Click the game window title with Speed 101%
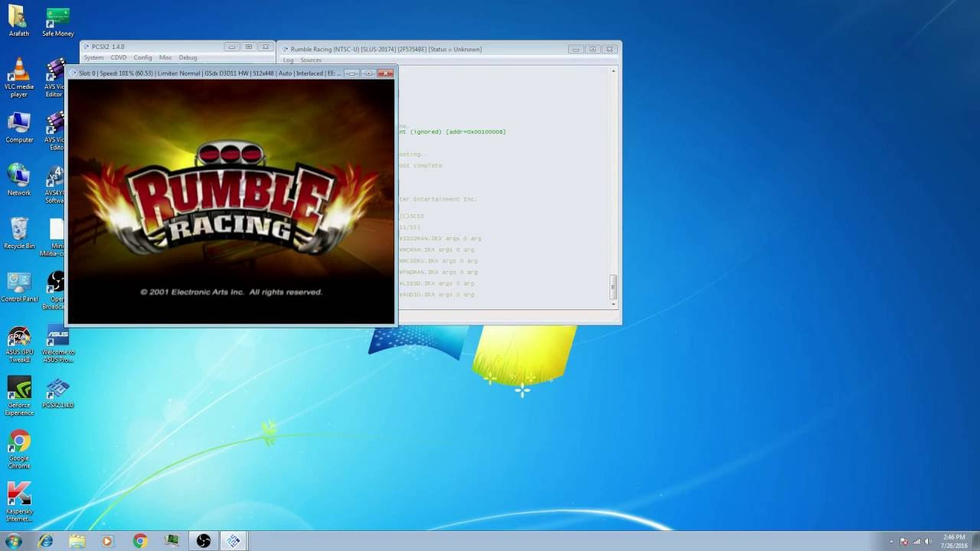 coord(207,73)
